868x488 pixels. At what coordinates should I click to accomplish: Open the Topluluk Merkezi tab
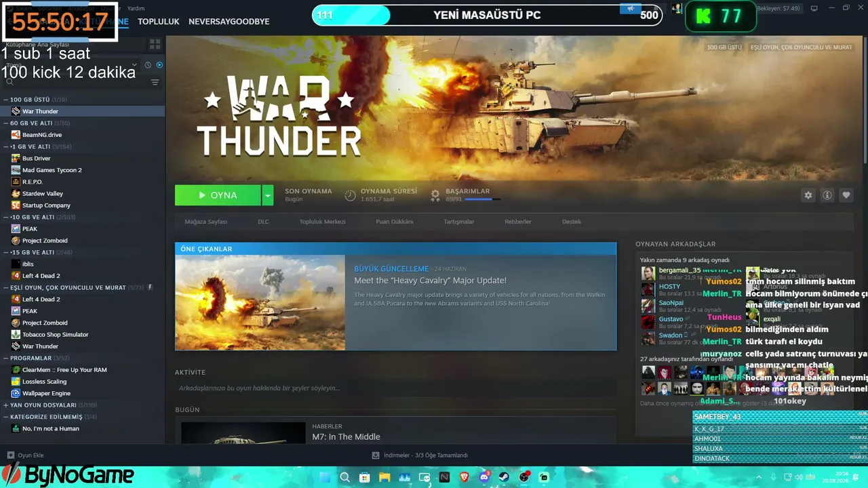coord(323,222)
